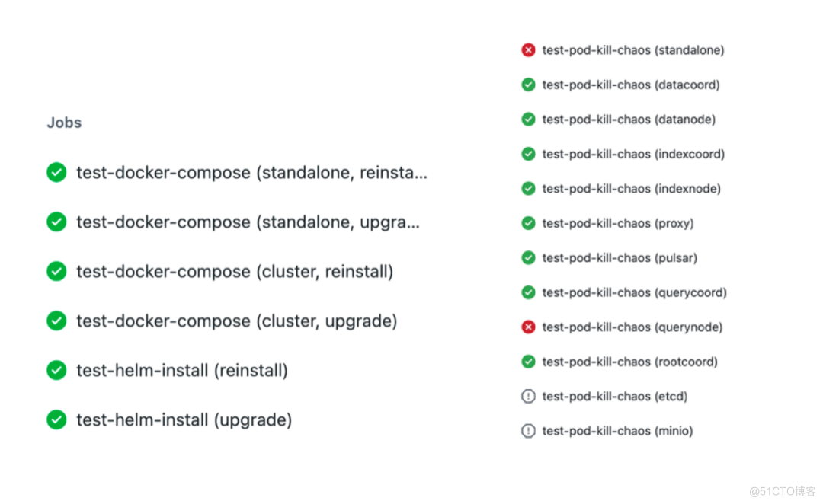Click the 51CTO watermark in the corner
Viewport: 823px width, 504px height.
tap(779, 490)
